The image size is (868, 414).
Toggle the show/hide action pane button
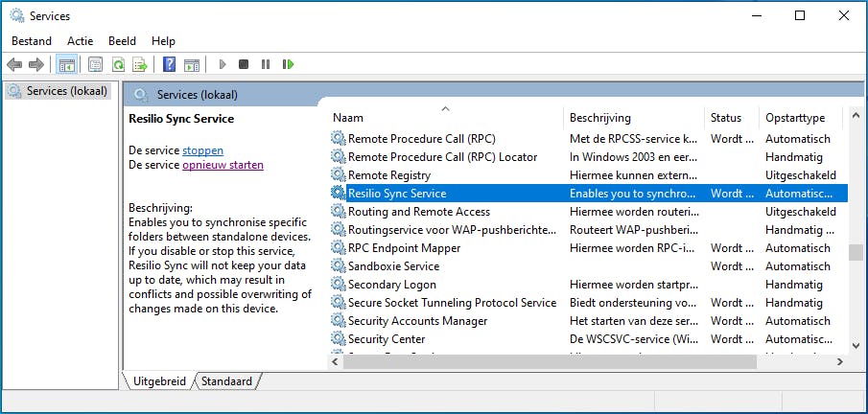tap(191, 65)
